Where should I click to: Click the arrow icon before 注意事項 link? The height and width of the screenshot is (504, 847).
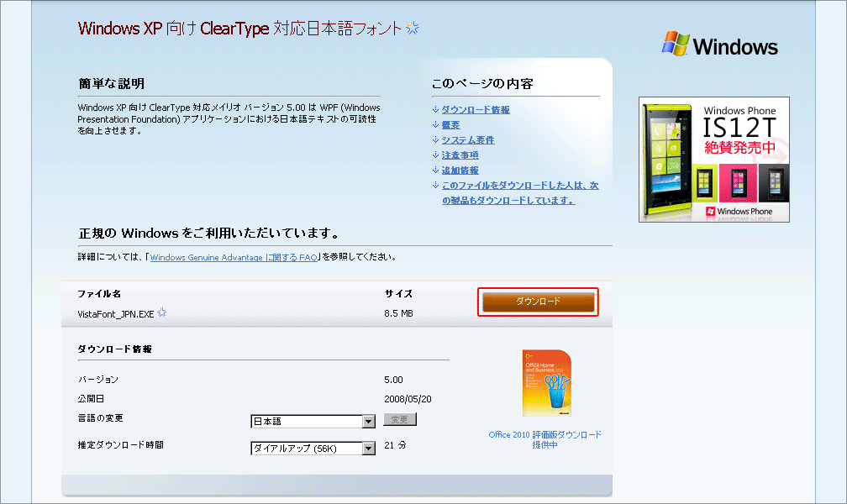(435, 155)
